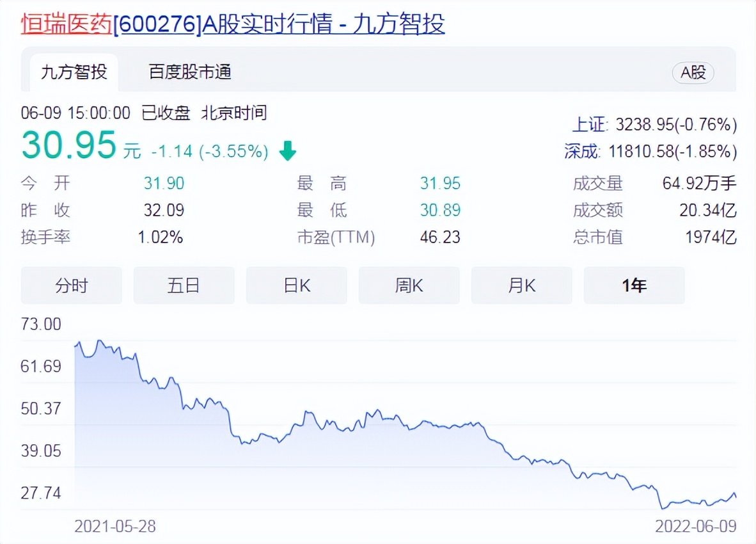Open the 五日 five-day chart
This screenshot has width=756, height=544.
[x=184, y=285]
